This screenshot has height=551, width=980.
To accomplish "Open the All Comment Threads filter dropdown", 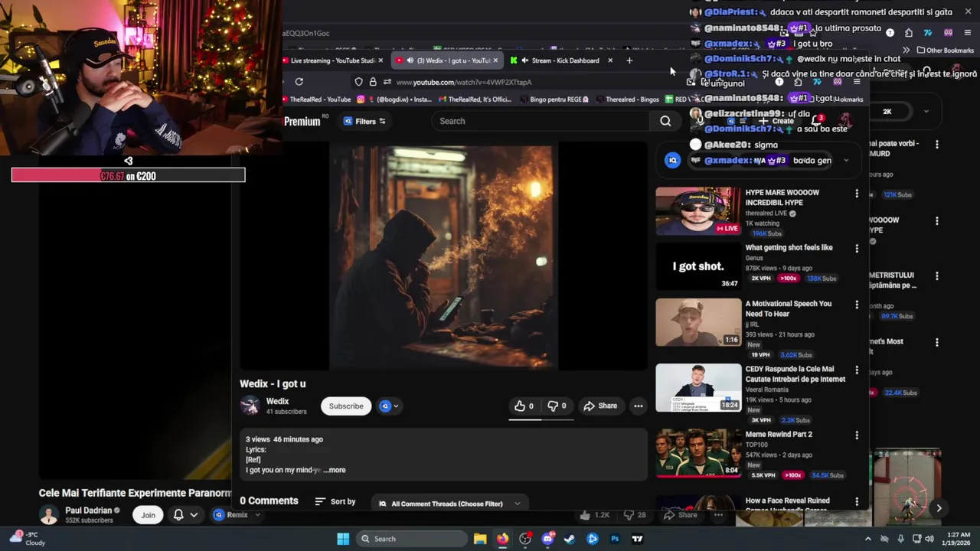I will 451,504.
